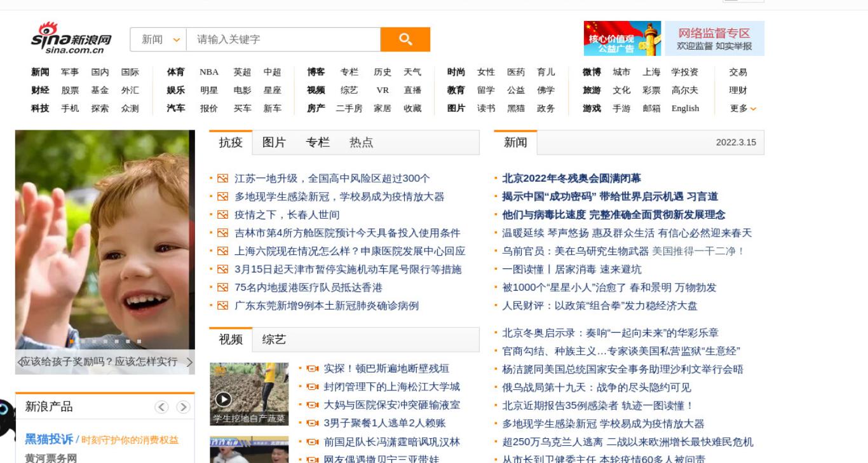Click the orange search magnifier button
The height and width of the screenshot is (463, 868).
click(x=405, y=39)
